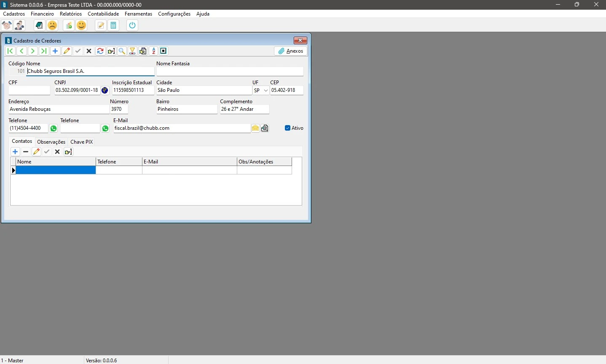Open the calculator from the main toolbar

(113, 25)
